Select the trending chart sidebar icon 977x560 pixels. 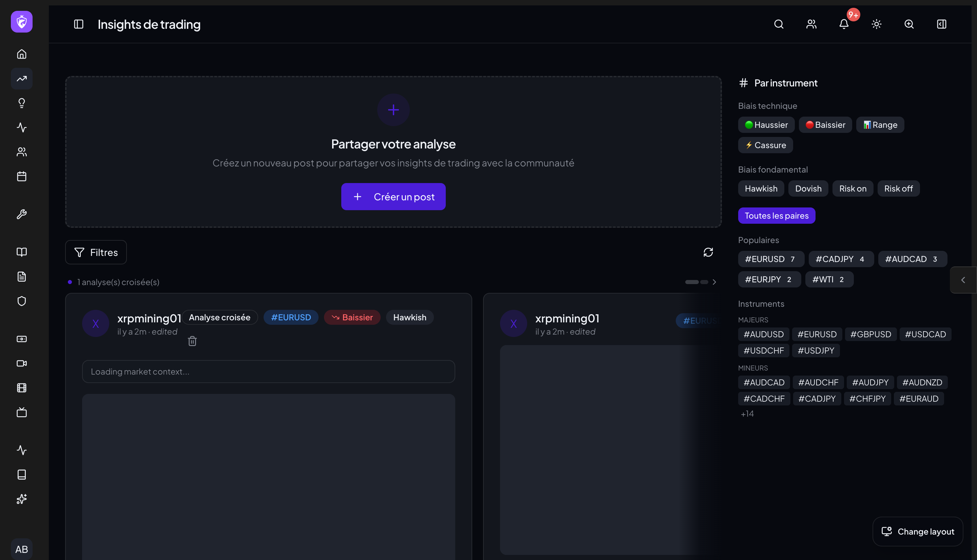click(22, 78)
